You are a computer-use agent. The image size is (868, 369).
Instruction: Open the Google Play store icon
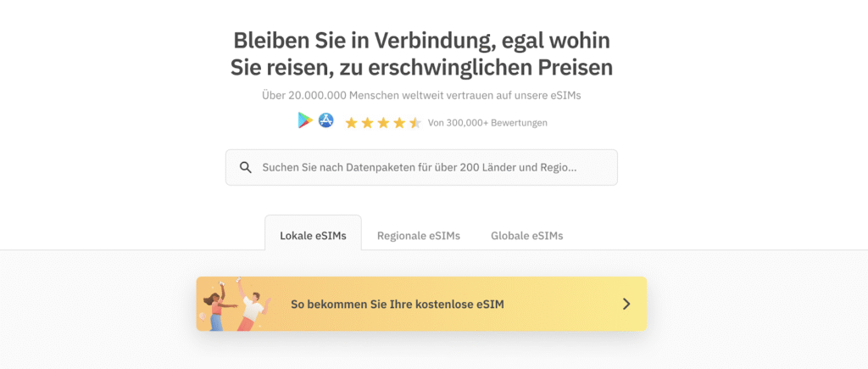click(x=305, y=121)
